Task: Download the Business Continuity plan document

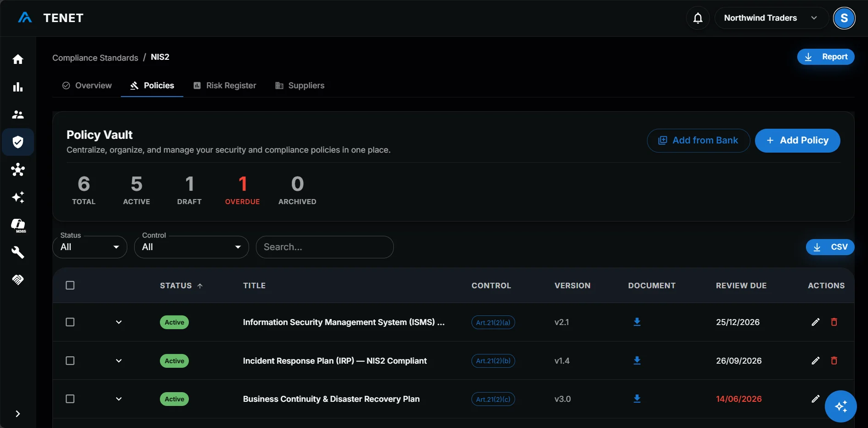Action: coord(637,399)
